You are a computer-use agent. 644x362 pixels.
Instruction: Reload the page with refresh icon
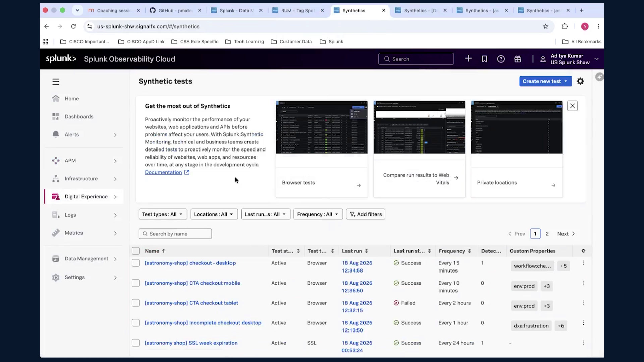[x=73, y=26]
